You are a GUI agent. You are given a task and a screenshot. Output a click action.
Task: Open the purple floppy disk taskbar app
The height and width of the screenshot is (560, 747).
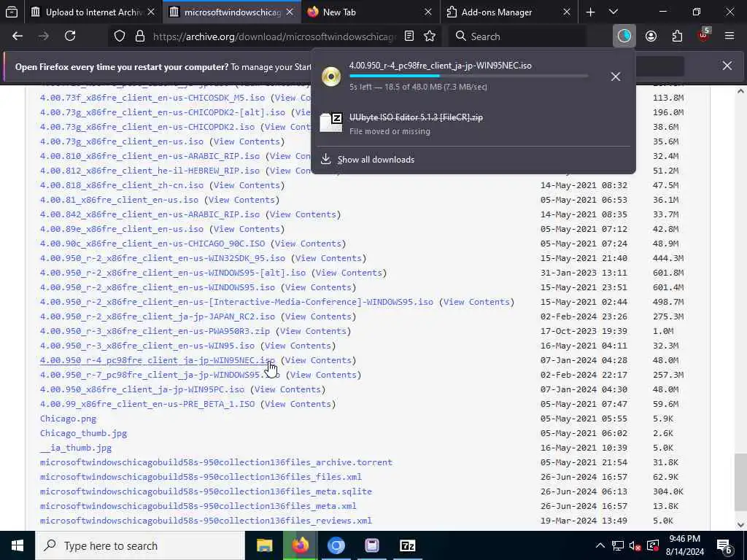(371, 545)
